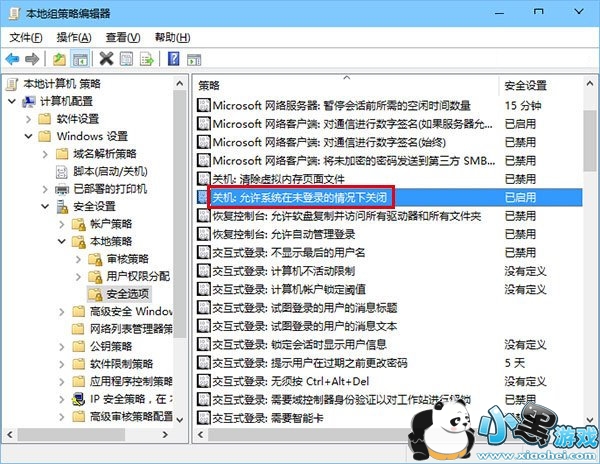Select 高级审核策略配置 tree node
The height and width of the screenshot is (464, 600).
pyautogui.click(x=131, y=417)
